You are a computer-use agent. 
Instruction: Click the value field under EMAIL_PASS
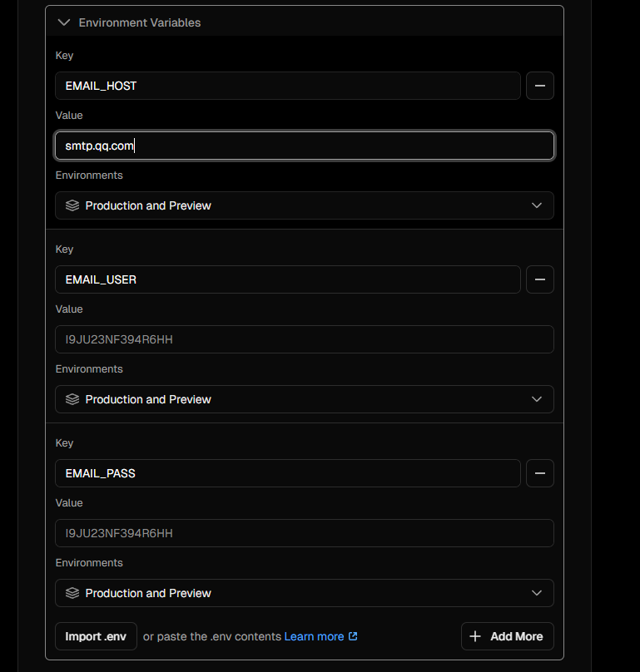tap(304, 533)
